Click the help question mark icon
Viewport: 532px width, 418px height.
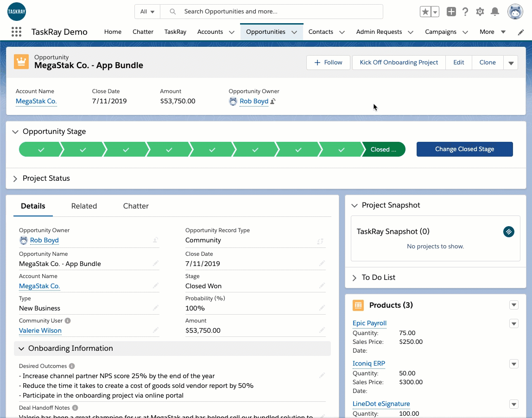(x=465, y=12)
